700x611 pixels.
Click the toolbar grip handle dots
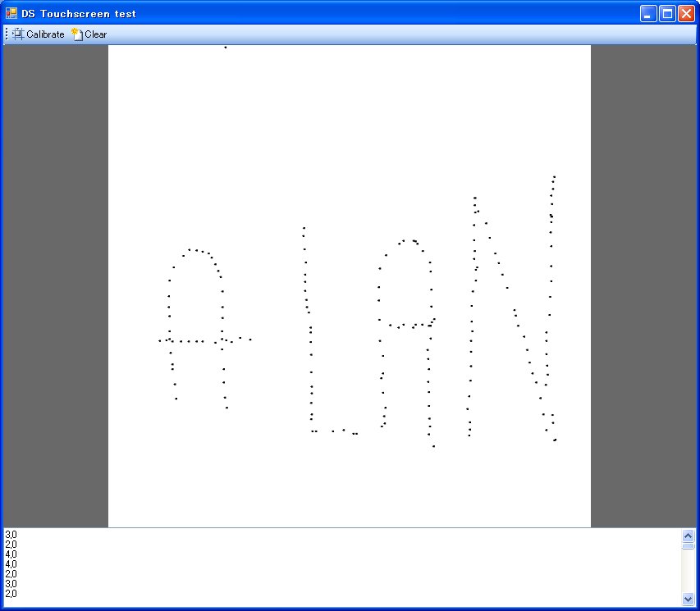tap(7, 34)
